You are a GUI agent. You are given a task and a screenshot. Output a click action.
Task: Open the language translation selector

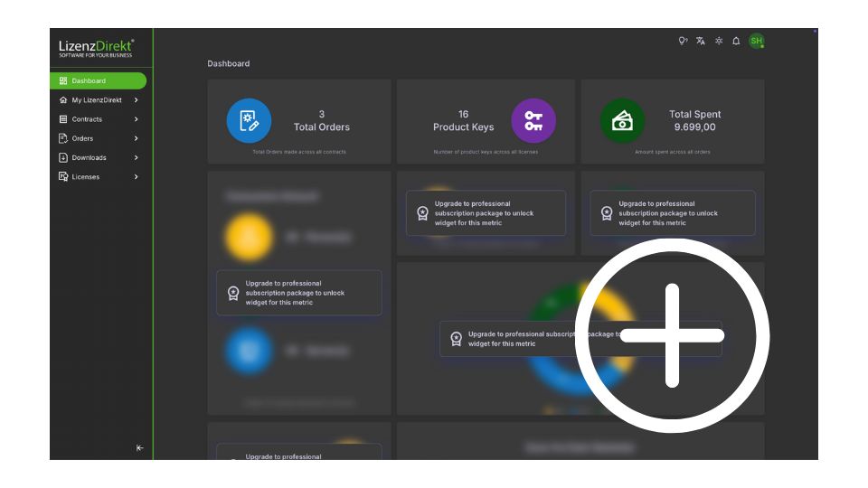pyautogui.click(x=701, y=41)
